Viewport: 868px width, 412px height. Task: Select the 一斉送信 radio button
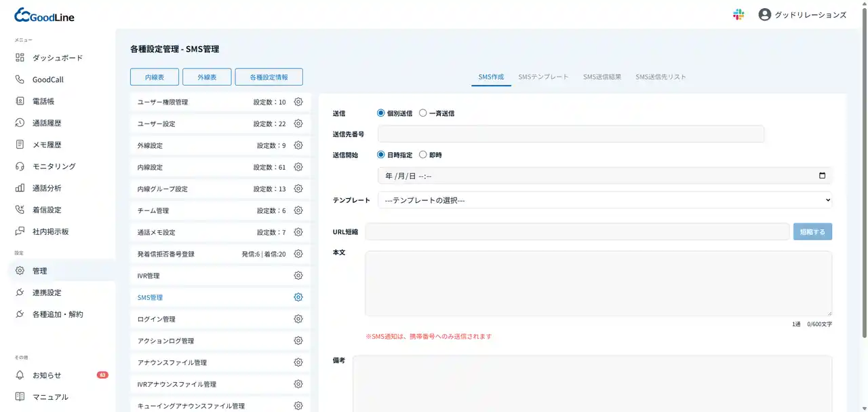[423, 113]
